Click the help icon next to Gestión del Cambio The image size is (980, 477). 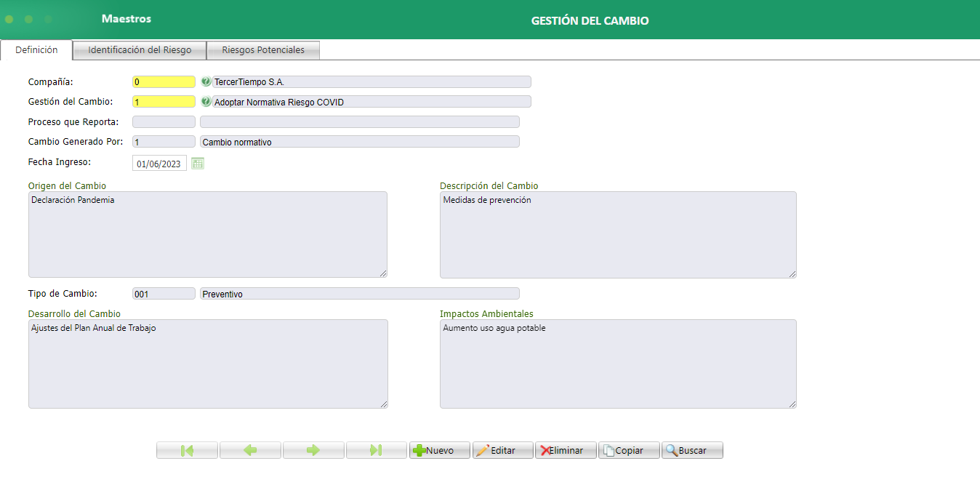pos(206,102)
